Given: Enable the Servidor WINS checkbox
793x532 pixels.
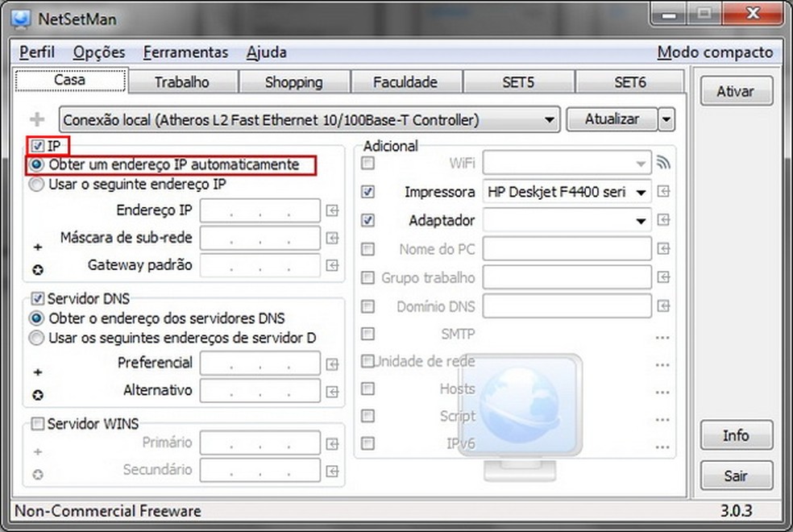Looking at the screenshot, I should coord(37,423).
